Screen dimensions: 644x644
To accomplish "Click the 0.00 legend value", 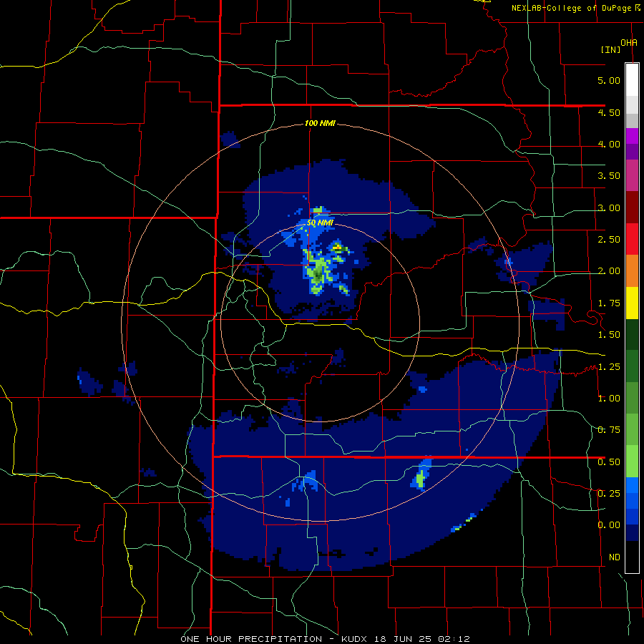I will click(x=609, y=525).
